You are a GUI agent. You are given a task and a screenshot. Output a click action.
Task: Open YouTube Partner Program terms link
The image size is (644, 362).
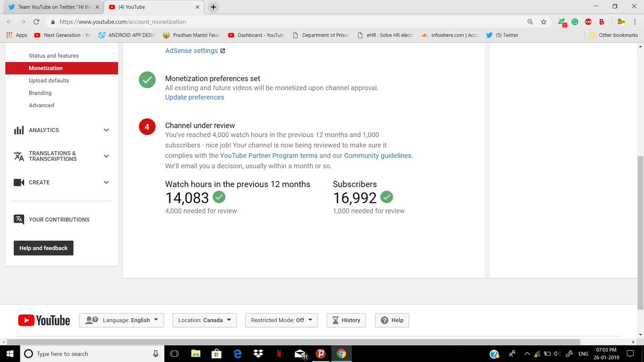pyautogui.click(x=269, y=156)
